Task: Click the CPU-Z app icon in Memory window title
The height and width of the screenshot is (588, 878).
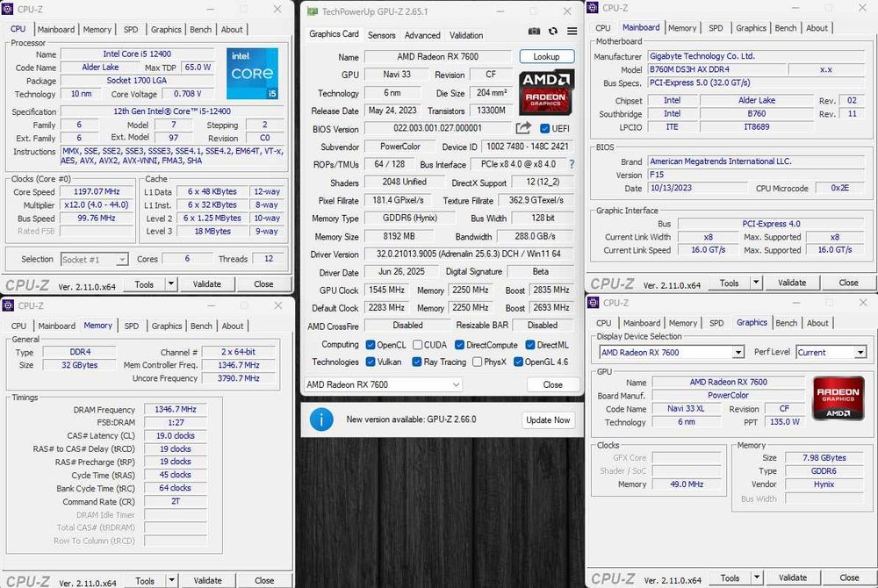Action: click(8, 305)
